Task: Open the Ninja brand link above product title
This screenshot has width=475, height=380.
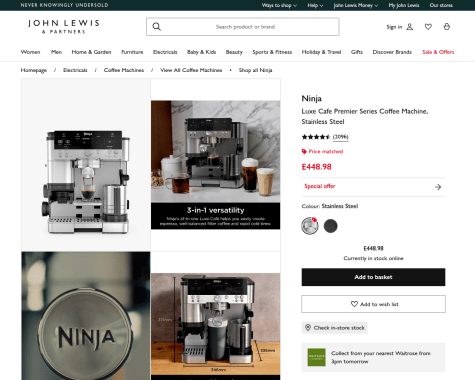Action: coord(311,98)
